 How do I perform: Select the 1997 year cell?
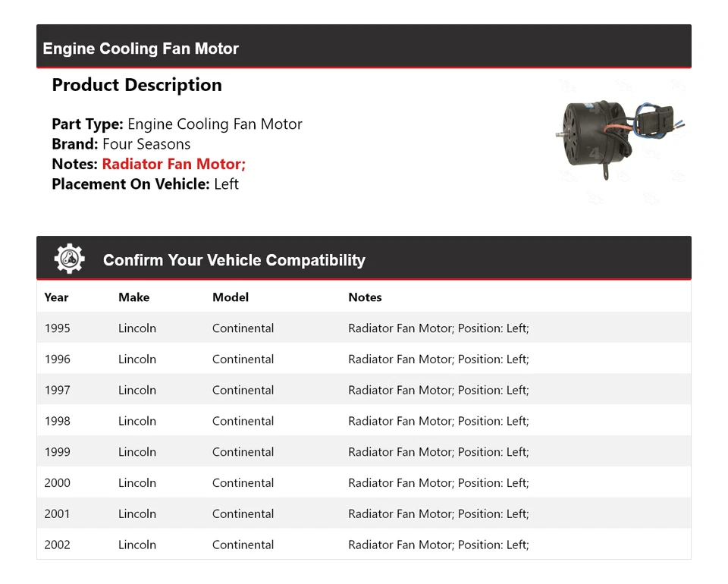(x=57, y=390)
